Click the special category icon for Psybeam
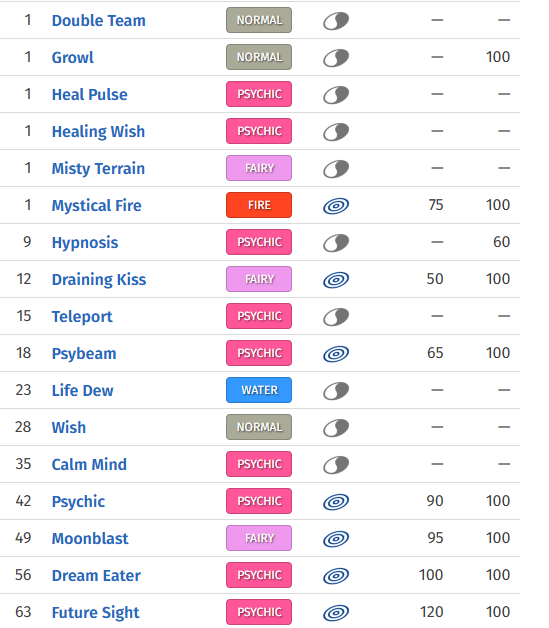The image size is (549, 628). tap(336, 354)
